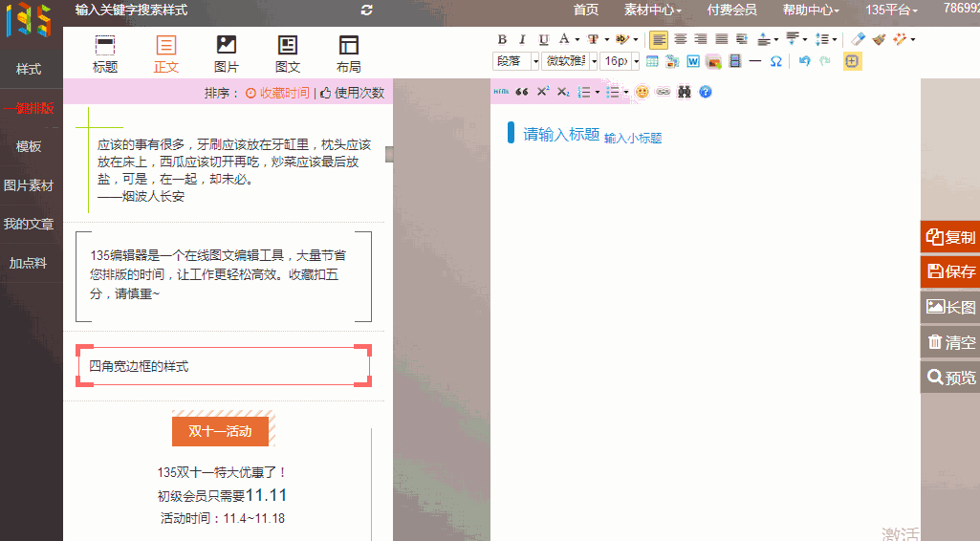Switch to the 正文 style tab
This screenshot has width=980, height=541.
(x=166, y=54)
